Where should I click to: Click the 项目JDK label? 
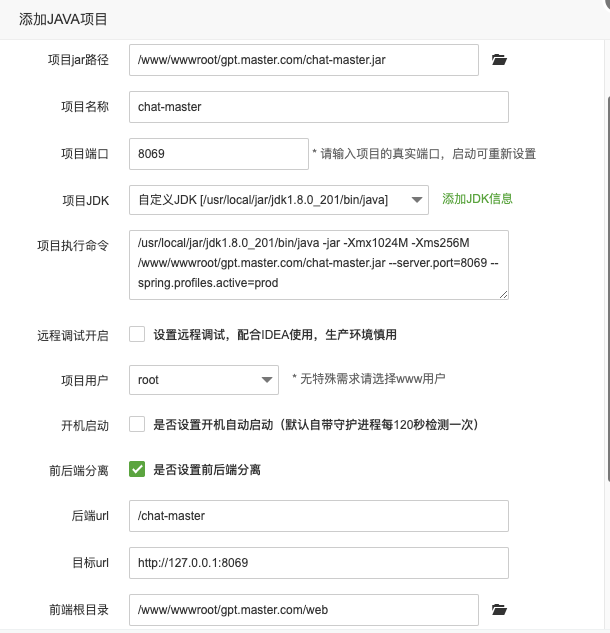click(86, 201)
